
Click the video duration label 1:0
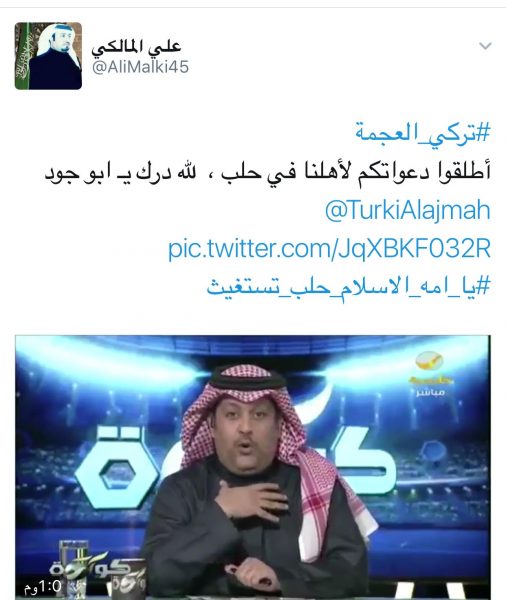(43, 586)
